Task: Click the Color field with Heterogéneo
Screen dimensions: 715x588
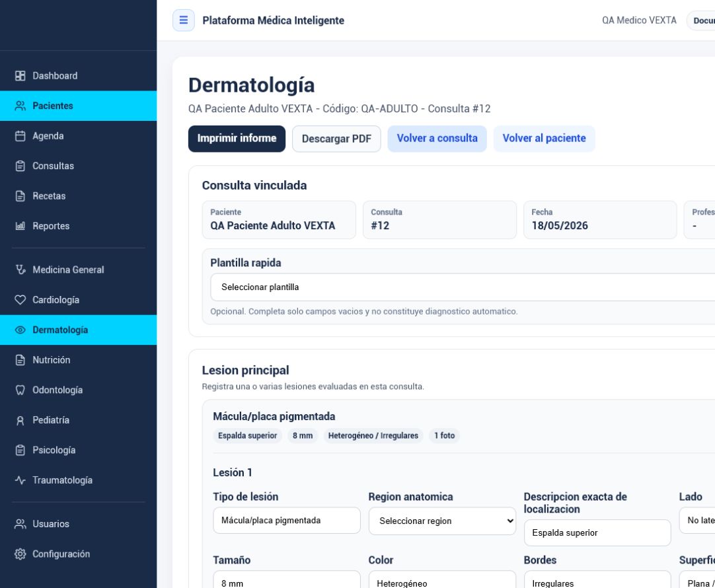Action: [442, 579]
